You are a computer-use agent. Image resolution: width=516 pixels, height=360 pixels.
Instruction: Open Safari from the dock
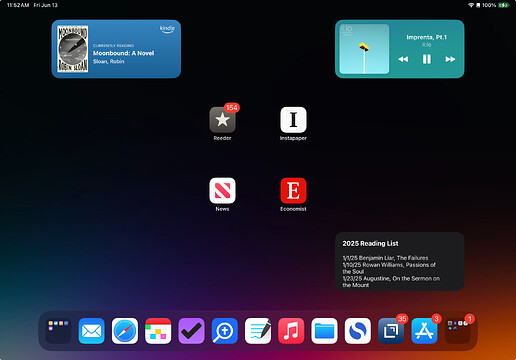pyautogui.click(x=125, y=331)
